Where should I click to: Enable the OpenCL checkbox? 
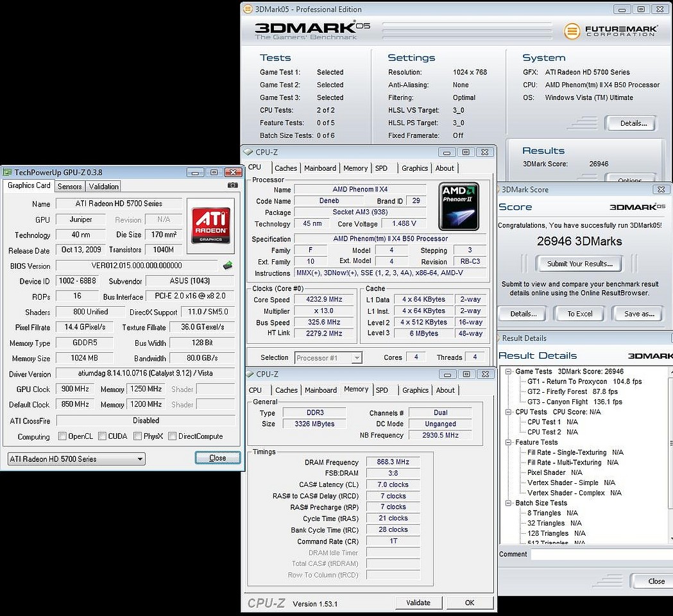(x=62, y=436)
